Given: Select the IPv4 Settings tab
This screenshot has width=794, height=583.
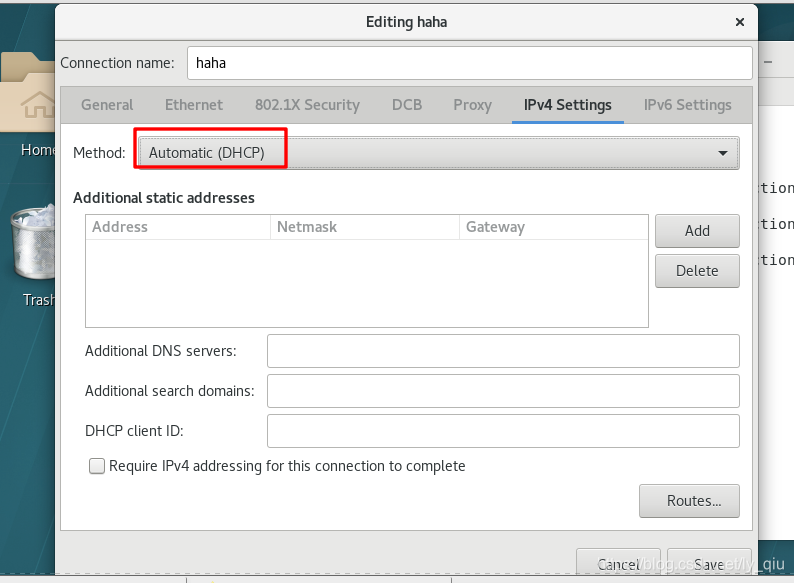Looking at the screenshot, I should point(567,105).
